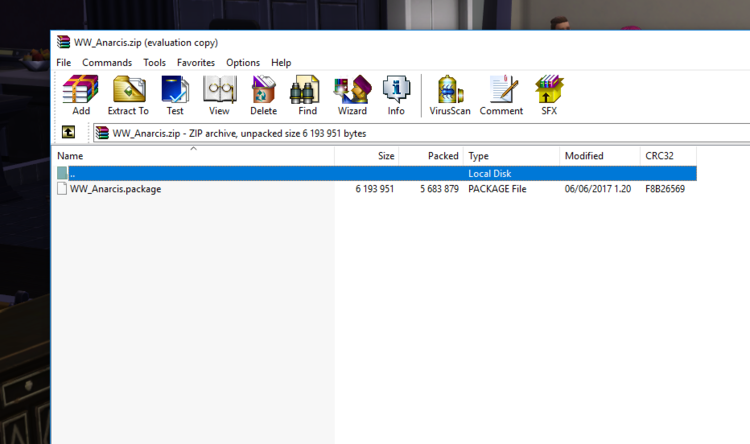Add an archive Comment
Image resolution: width=750 pixels, height=444 pixels.
click(x=501, y=95)
